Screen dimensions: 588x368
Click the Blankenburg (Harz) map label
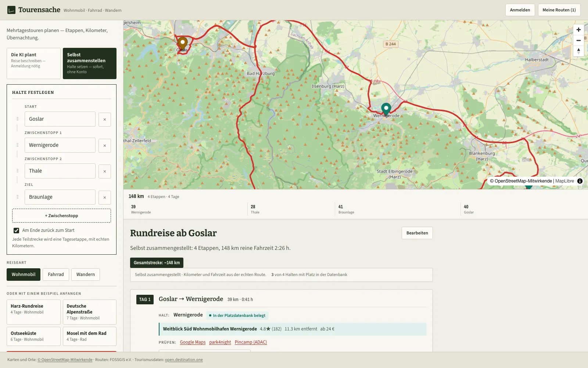(x=482, y=156)
